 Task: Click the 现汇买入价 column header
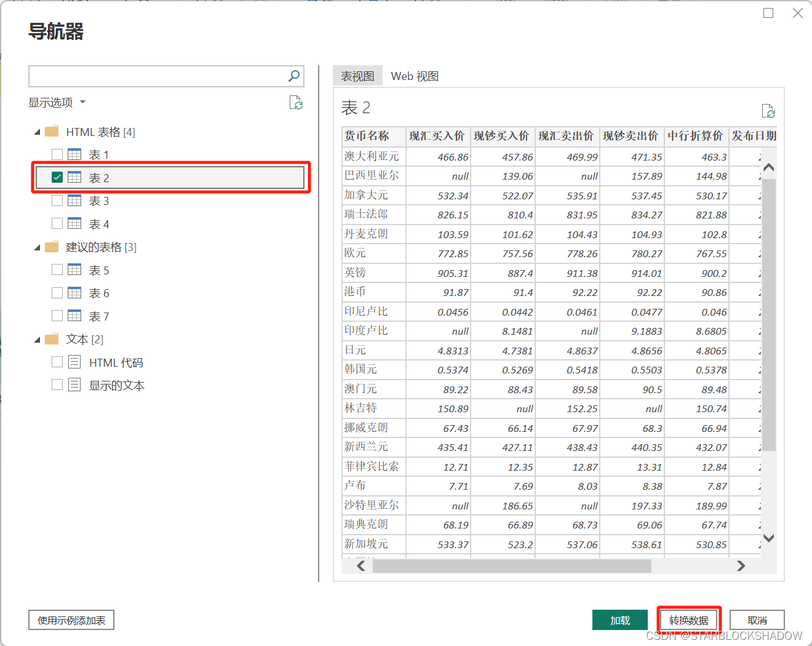(x=438, y=136)
